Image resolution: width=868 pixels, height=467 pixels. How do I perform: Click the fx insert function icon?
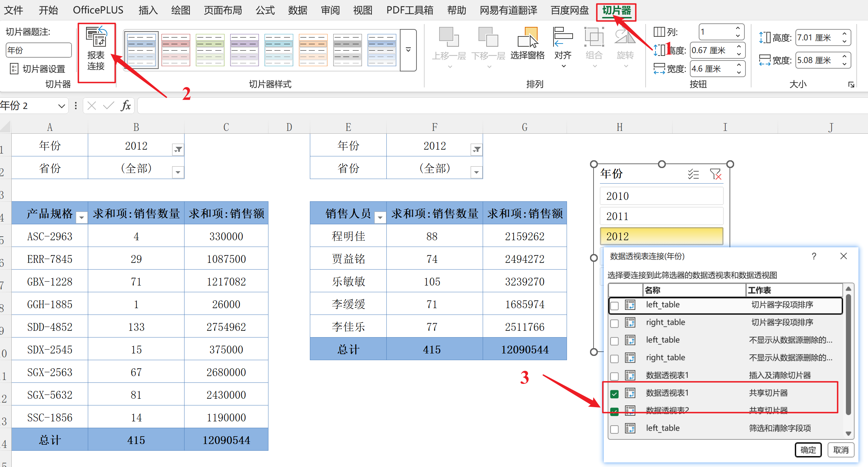coord(126,106)
